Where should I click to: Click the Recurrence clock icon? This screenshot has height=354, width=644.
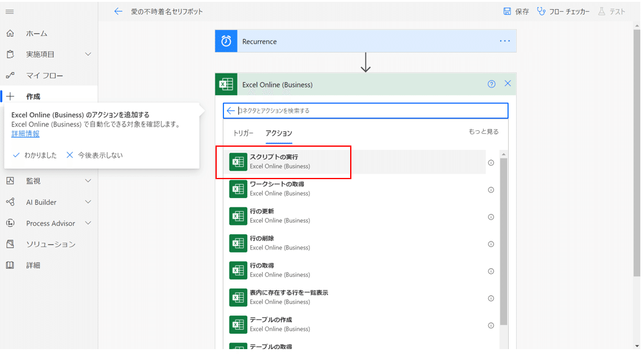pos(227,41)
